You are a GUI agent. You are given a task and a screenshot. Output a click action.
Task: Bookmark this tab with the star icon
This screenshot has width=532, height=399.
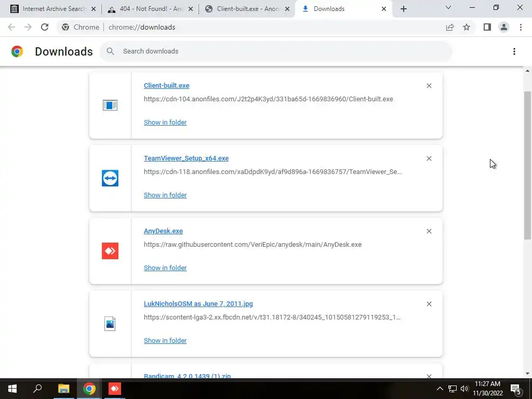coord(467,27)
